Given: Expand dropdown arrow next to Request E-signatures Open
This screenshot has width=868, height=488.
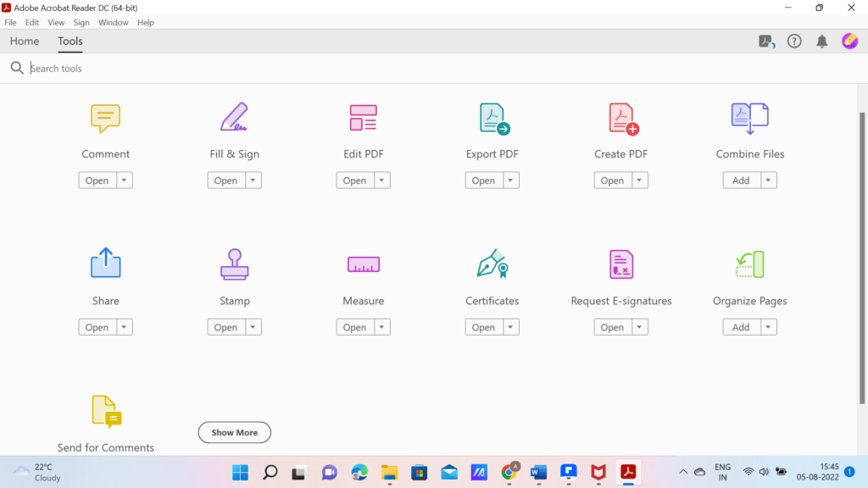Looking at the screenshot, I should [639, 327].
